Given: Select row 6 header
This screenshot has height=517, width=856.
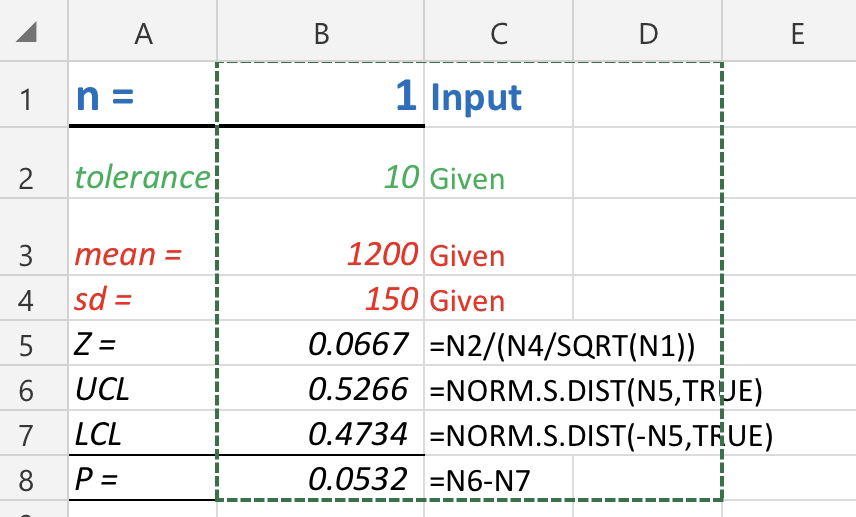Looking at the screenshot, I should (x=34, y=388).
